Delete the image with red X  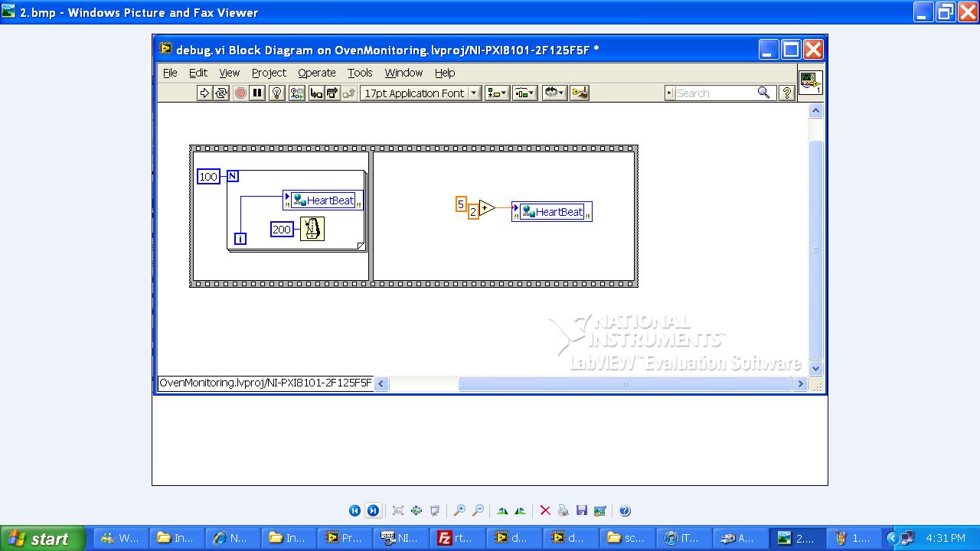pos(545,510)
